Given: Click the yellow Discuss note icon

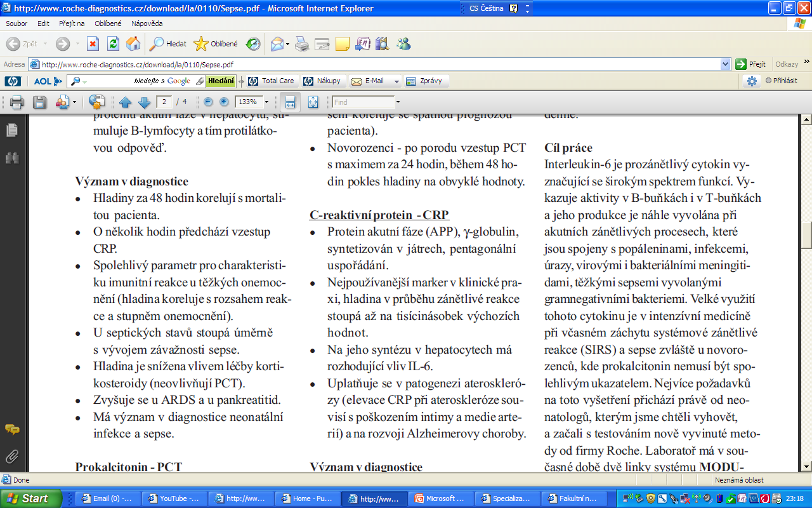Looking at the screenshot, I should [x=343, y=44].
